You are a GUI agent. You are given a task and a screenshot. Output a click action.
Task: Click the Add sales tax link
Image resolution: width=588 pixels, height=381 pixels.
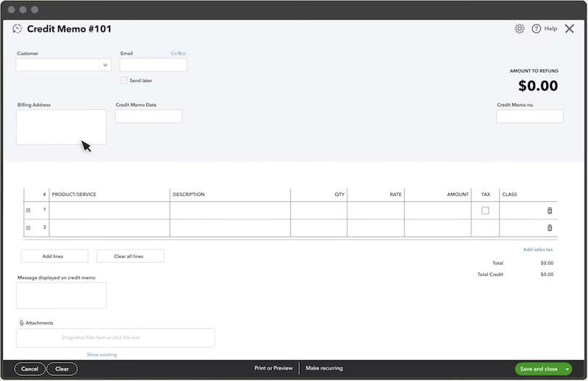pyautogui.click(x=538, y=250)
